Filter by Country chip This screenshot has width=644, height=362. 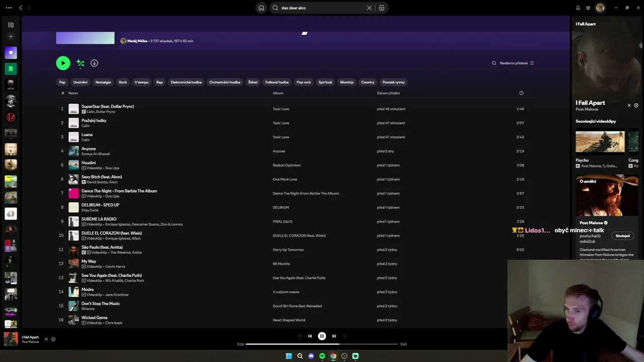click(x=368, y=82)
